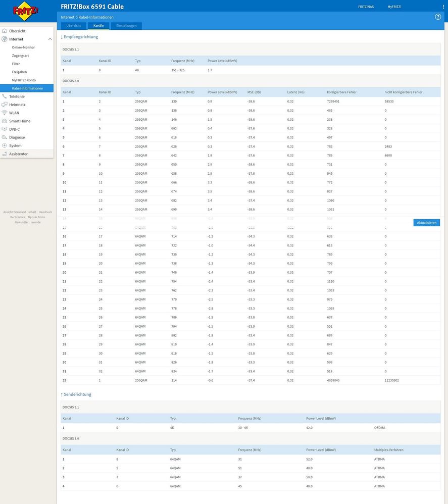This screenshot has width=448, height=504.
Task: Click the Assistenten icon
Action: point(5,154)
